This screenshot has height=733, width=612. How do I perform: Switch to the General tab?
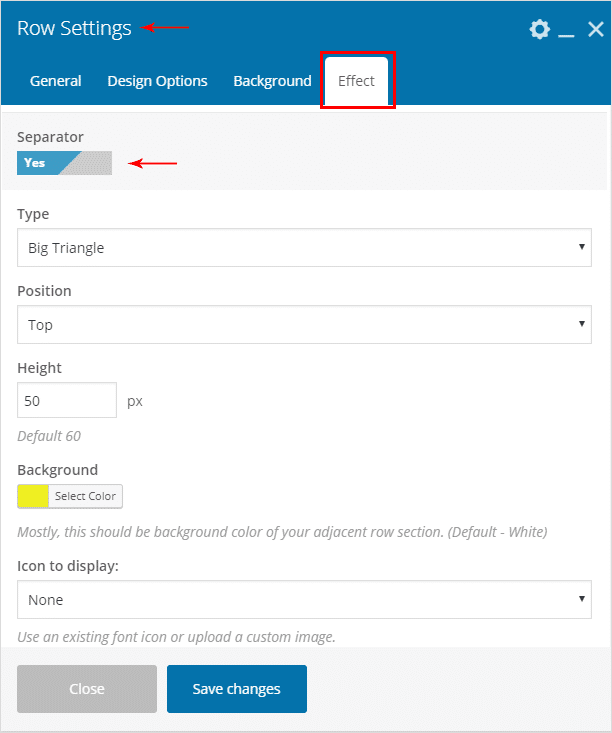pos(56,81)
